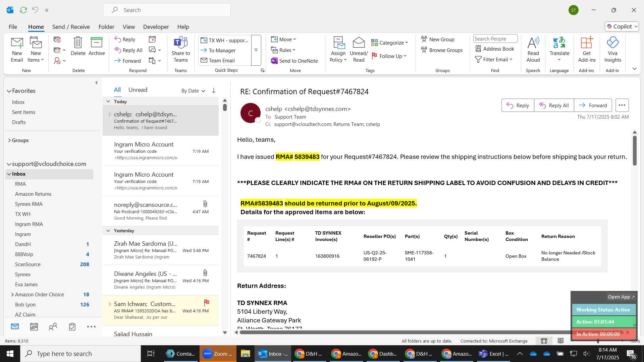Switch to People view icon
Screen dimensions: 644x362
(53, 326)
